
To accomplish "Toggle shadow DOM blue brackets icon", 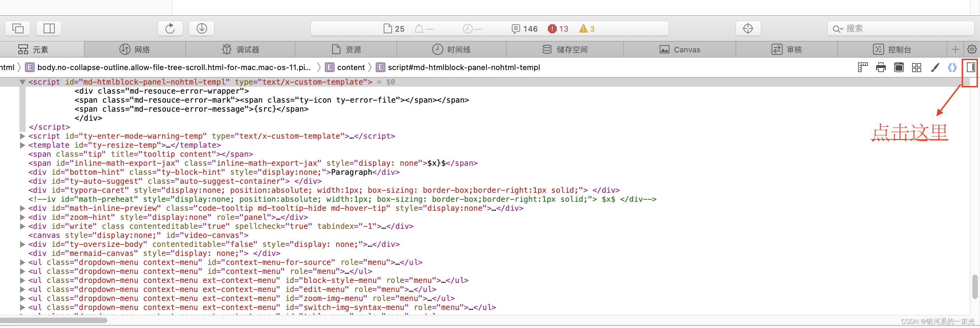I will click(952, 67).
